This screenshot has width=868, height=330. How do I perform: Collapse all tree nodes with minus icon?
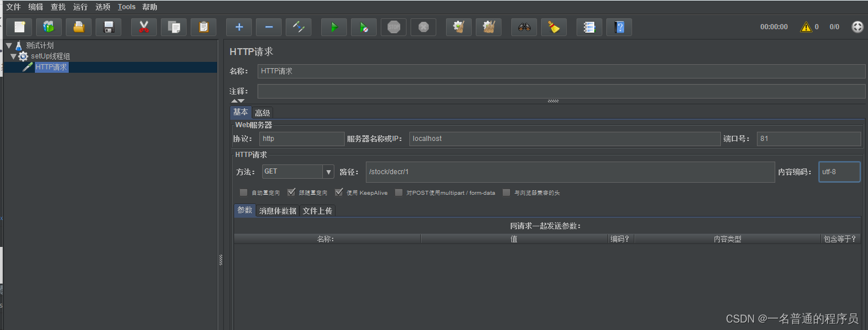pos(269,27)
